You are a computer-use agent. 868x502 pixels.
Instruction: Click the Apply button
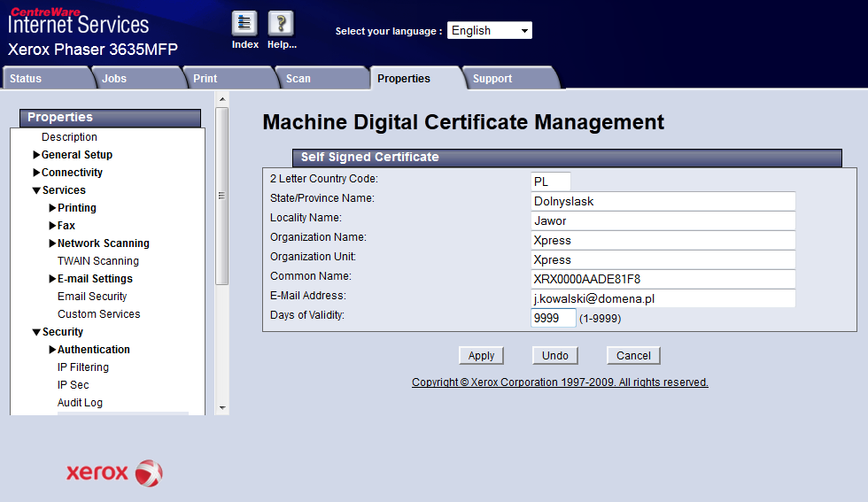481,355
